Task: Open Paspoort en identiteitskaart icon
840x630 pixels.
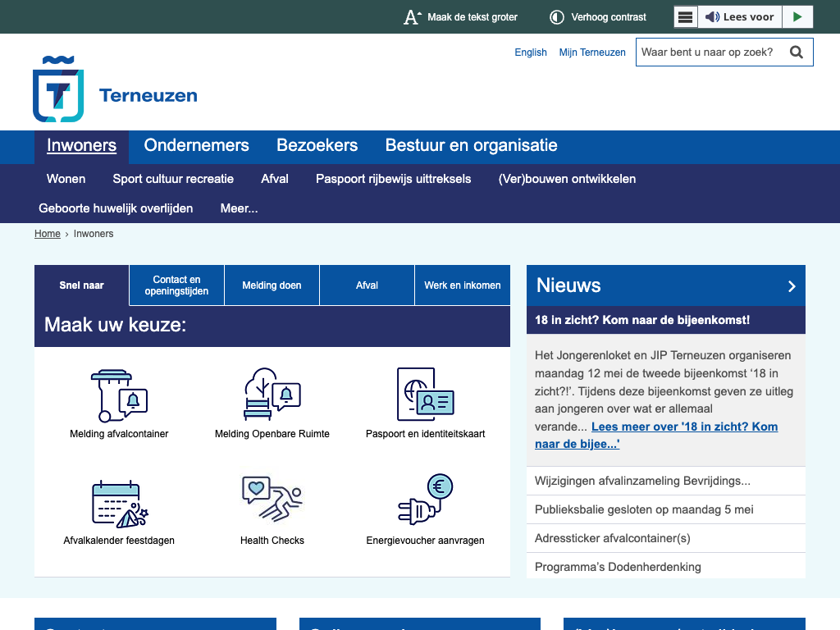Action: (x=425, y=395)
